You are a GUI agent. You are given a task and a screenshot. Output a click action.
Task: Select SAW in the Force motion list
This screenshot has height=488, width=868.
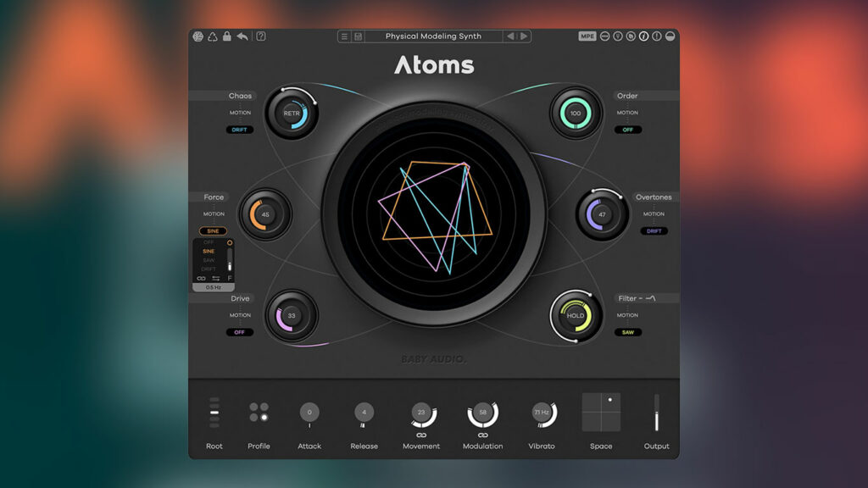click(x=210, y=260)
